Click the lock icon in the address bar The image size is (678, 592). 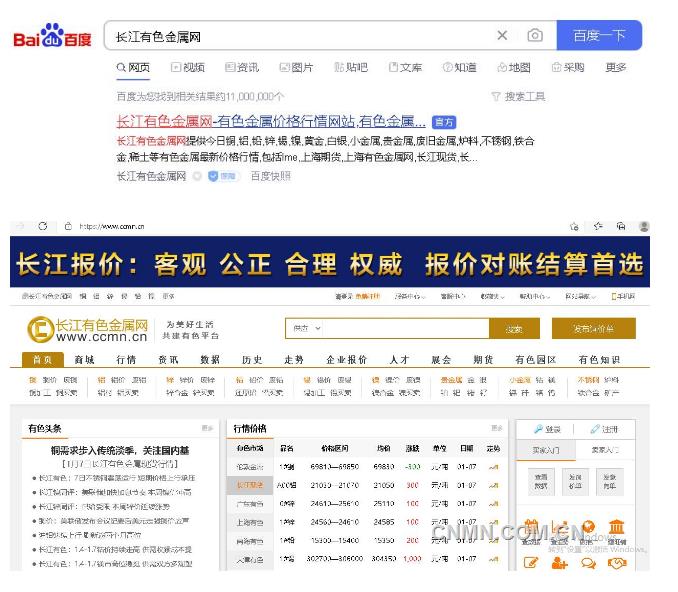(x=68, y=226)
